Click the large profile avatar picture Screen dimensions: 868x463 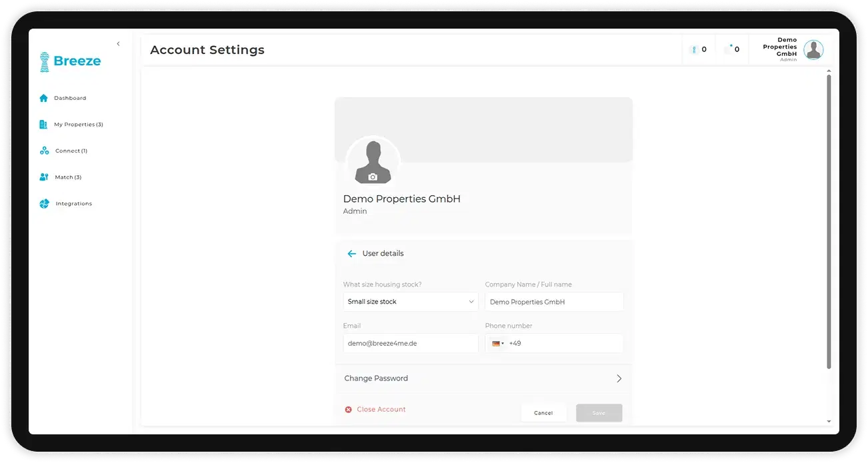[x=373, y=161]
